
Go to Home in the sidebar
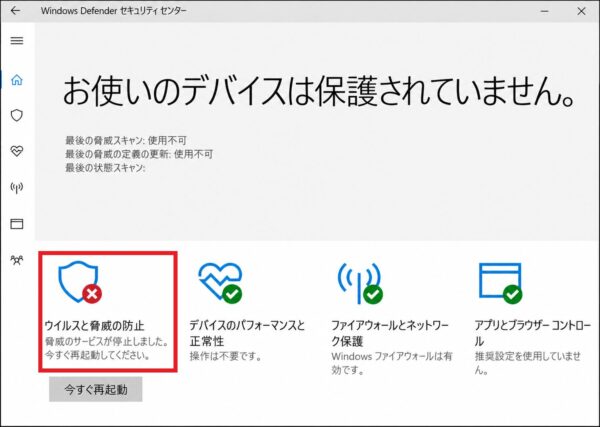click(x=16, y=80)
